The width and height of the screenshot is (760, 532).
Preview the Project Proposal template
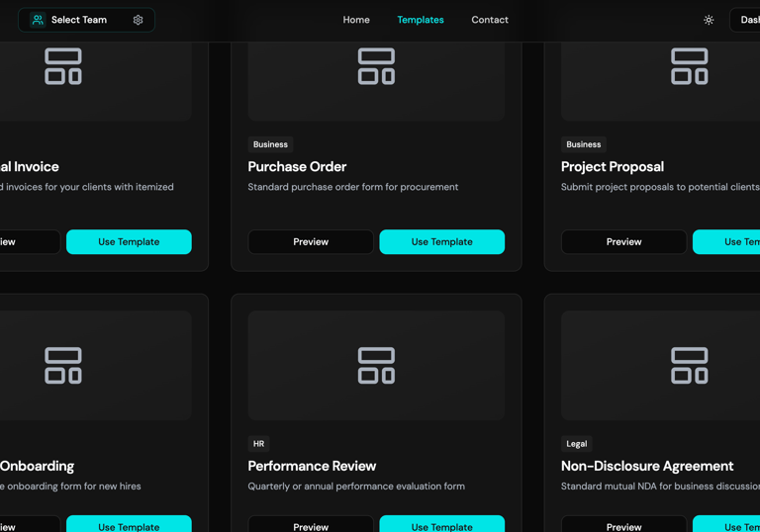tap(623, 242)
